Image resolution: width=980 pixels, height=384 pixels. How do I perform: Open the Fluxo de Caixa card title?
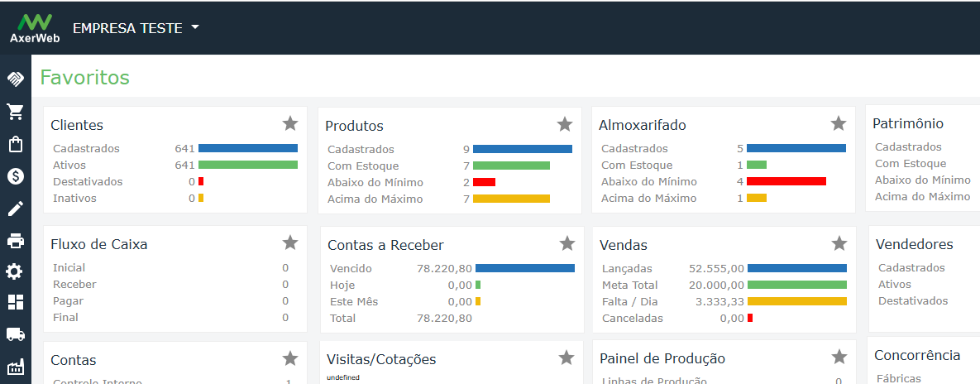(99, 244)
